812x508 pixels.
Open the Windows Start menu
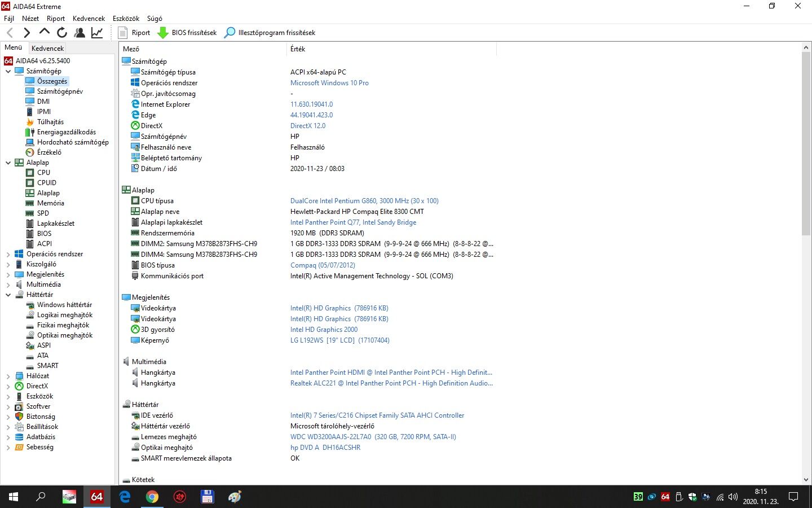pyautogui.click(x=14, y=497)
